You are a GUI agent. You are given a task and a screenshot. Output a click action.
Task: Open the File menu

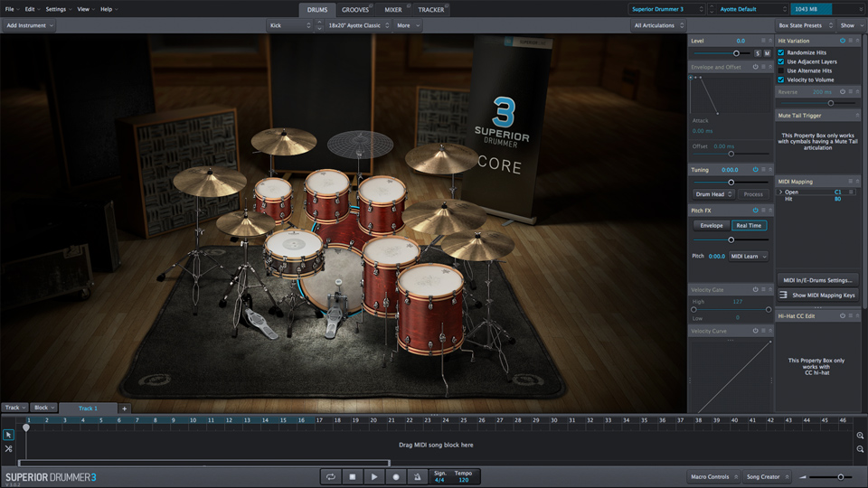pyautogui.click(x=12, y=9)
